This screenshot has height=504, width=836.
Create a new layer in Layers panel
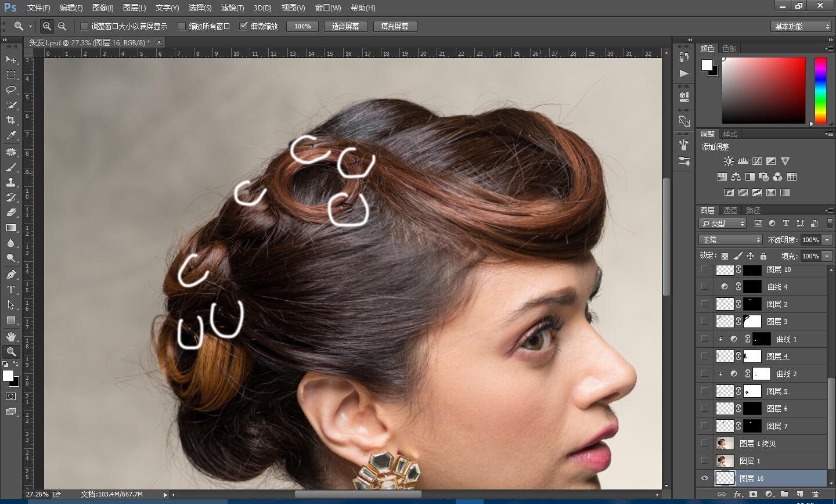800,494
